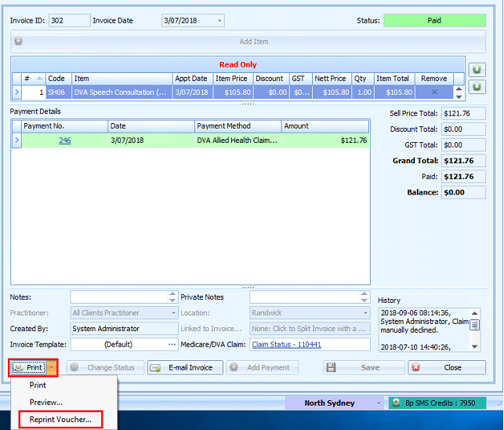504x430 pixels.
Task: Click the Add Item button icon
Action: pyautogui.click(x=18, y=42)
